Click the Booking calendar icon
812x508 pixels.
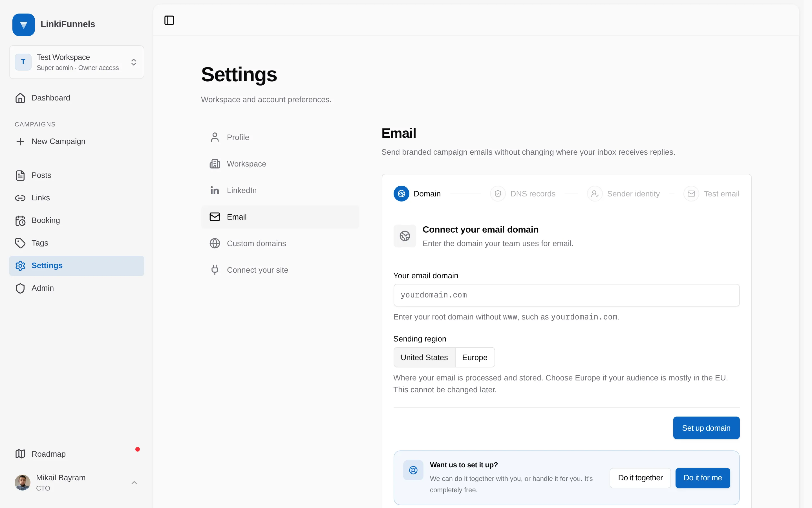pos(20,221)
